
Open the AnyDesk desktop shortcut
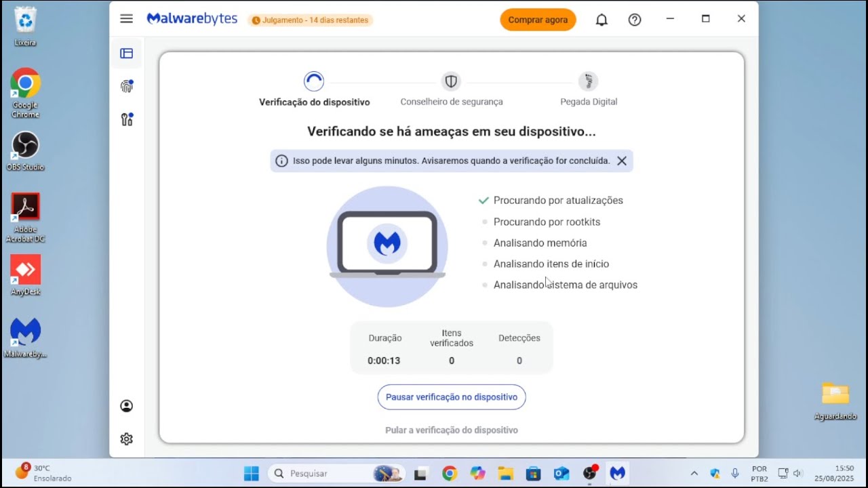tap(25, 275)
